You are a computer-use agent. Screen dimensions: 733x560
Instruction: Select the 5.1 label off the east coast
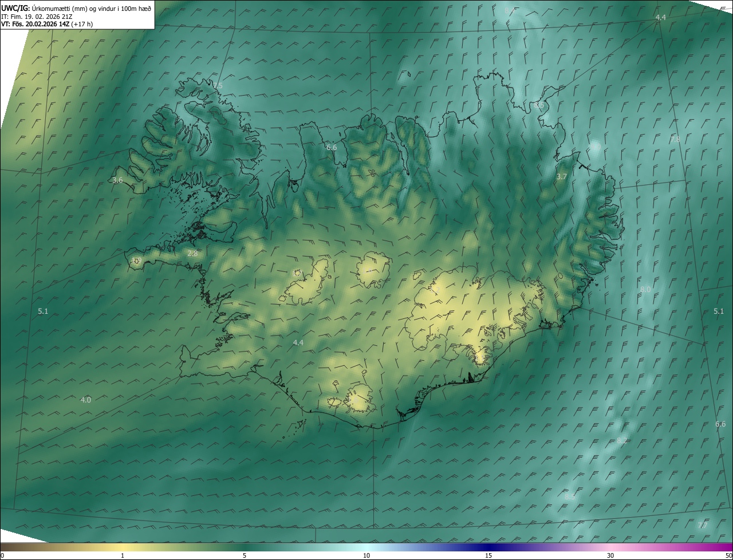point(719,311)
